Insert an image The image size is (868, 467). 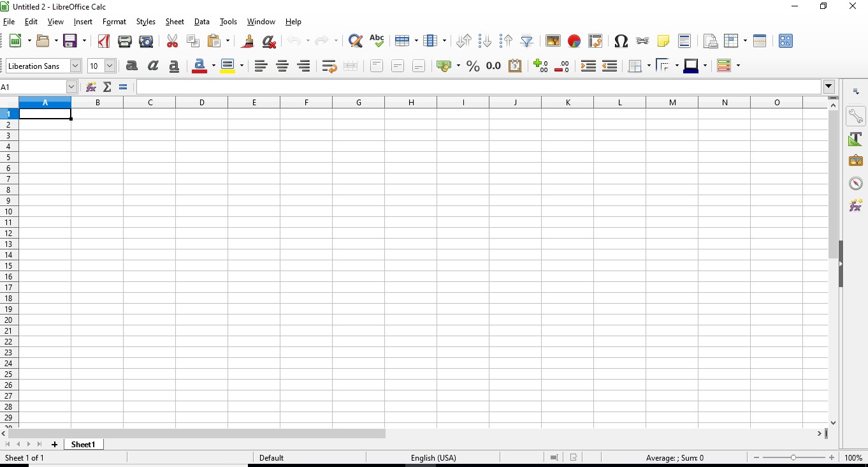(x=553, y=41)
